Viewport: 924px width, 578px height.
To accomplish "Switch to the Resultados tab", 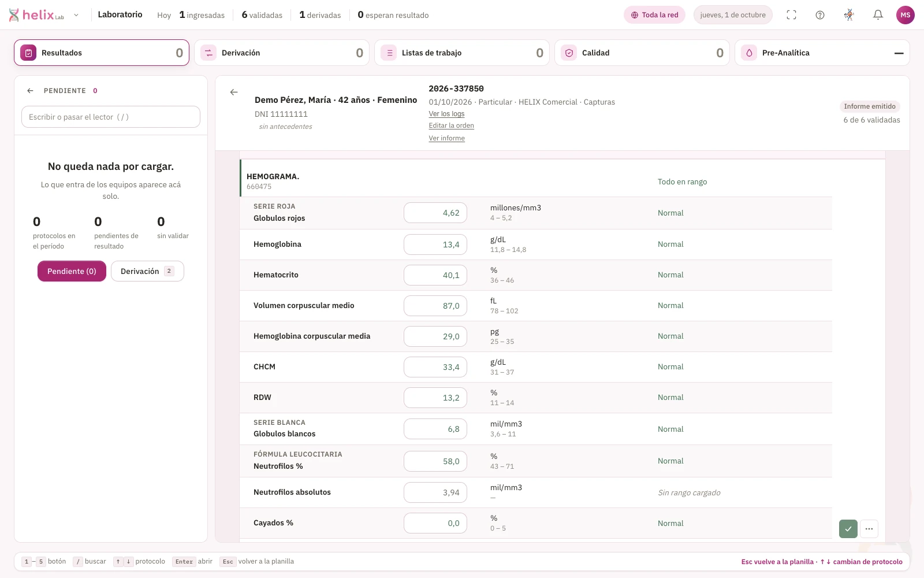I will click(102, 53).
